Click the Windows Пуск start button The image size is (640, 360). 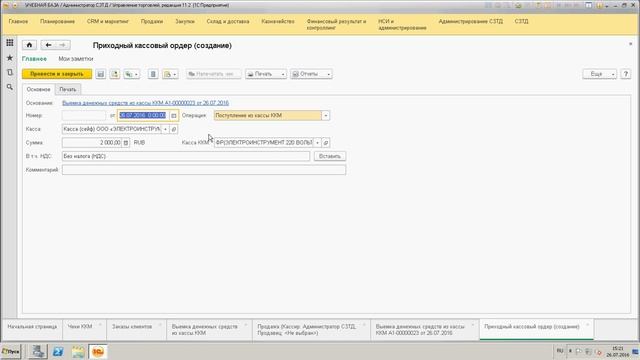[11, 351]
